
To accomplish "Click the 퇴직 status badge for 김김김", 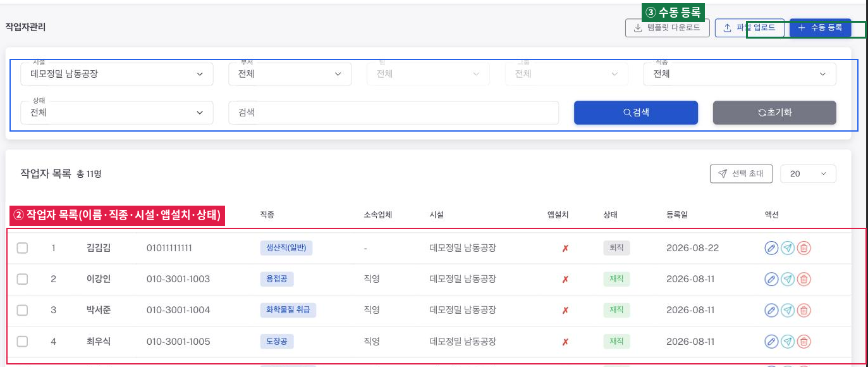I will (616, 248).
